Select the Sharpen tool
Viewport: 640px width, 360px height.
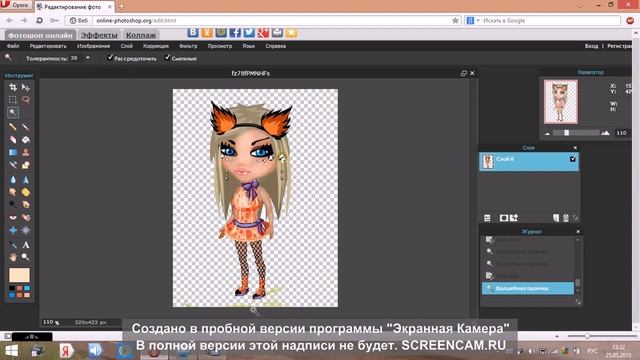(26, 180)
